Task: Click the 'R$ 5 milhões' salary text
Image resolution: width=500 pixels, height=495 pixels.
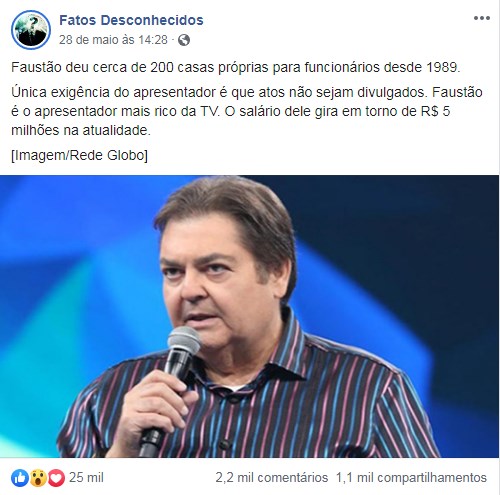Action: click(231, 121)
